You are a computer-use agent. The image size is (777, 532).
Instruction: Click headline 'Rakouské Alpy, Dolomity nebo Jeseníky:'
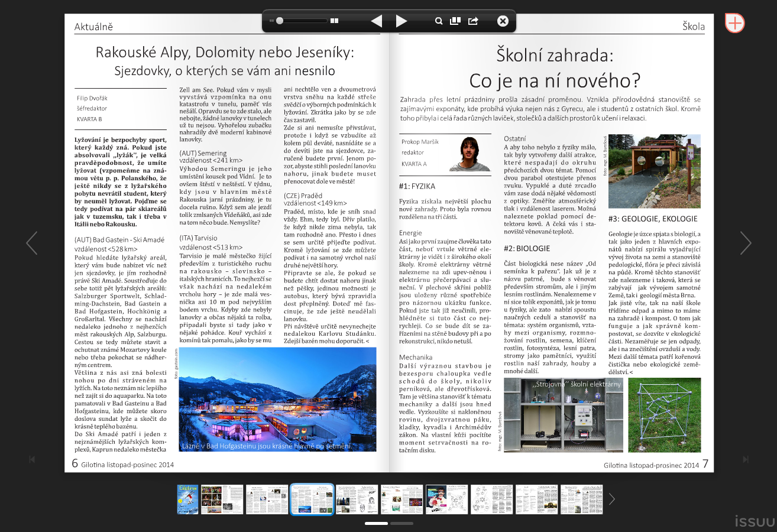(x=225, y=53)
